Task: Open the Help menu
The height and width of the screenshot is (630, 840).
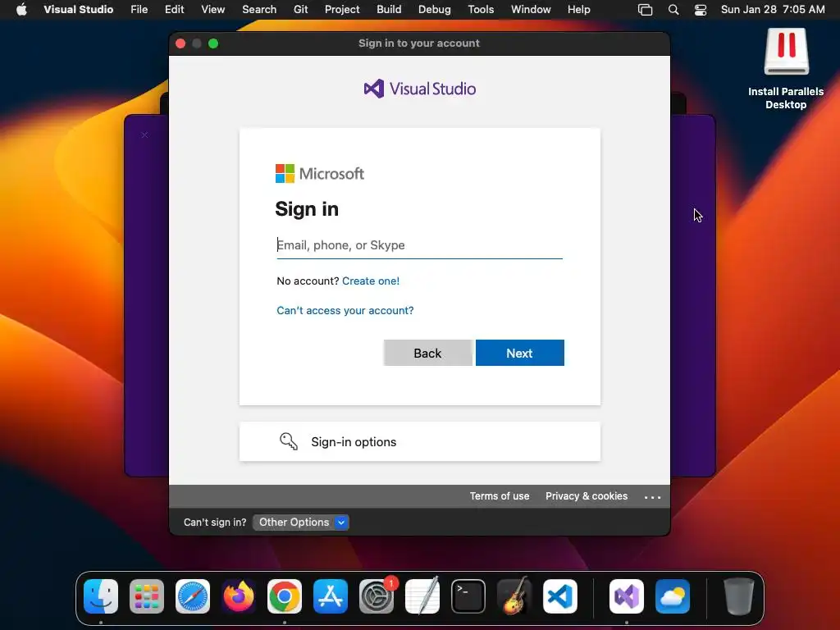Action: (x=578, y=9)
